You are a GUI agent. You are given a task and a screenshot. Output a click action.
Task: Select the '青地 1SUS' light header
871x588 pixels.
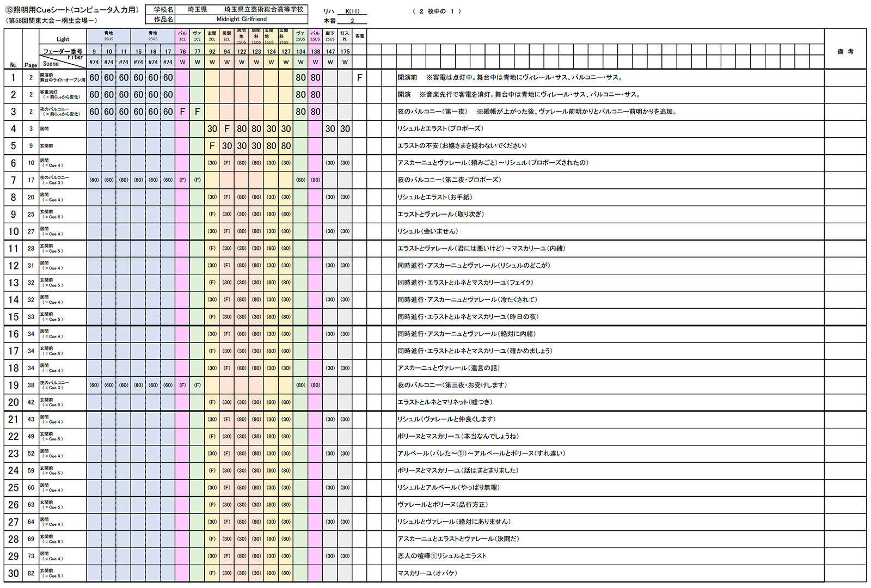[108, 36]
